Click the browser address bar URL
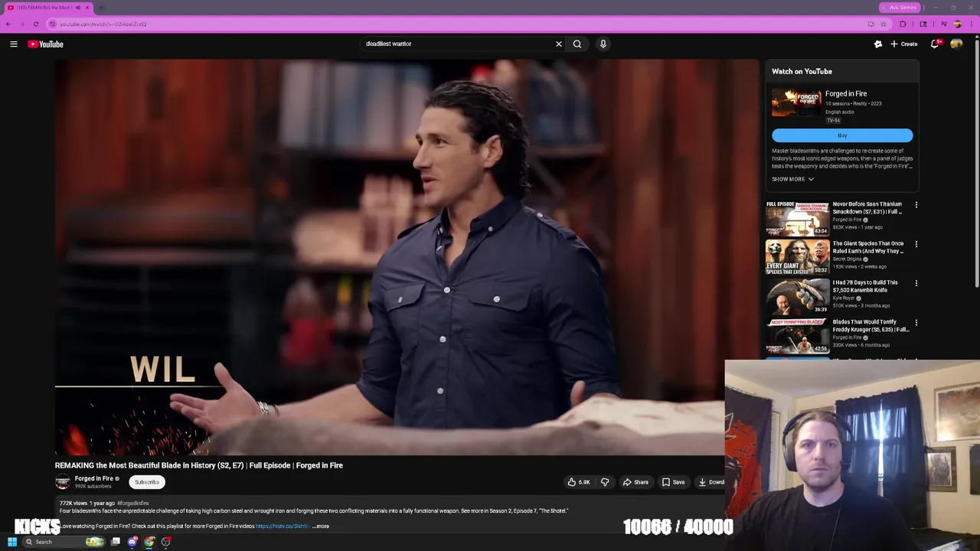This screenshot has height=551, width=980. (x=103, y=24)
